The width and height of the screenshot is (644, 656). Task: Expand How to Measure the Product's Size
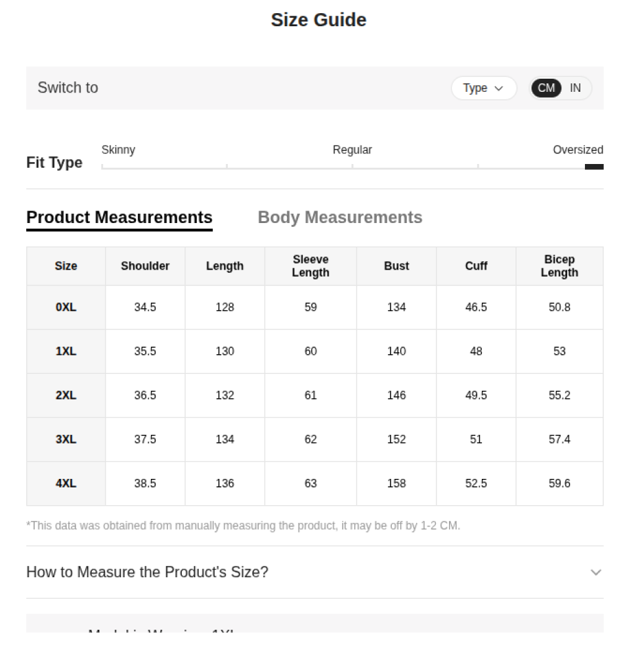point(147,572)
